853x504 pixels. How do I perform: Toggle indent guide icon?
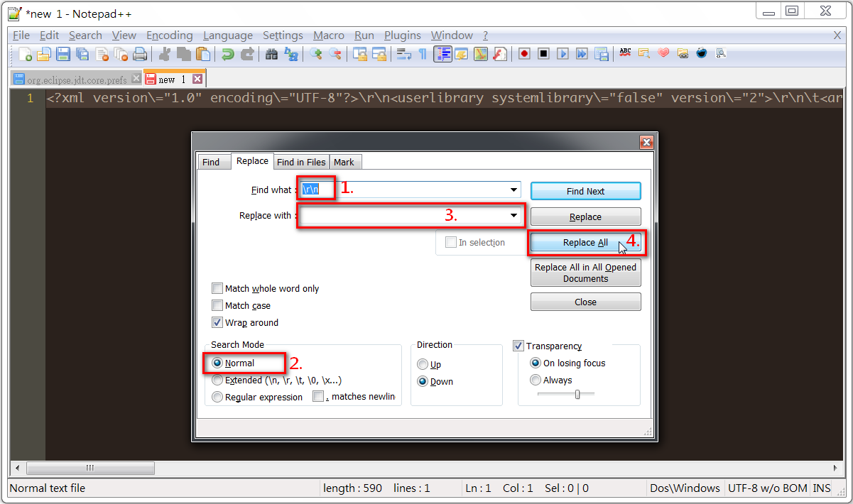[442, 54]
